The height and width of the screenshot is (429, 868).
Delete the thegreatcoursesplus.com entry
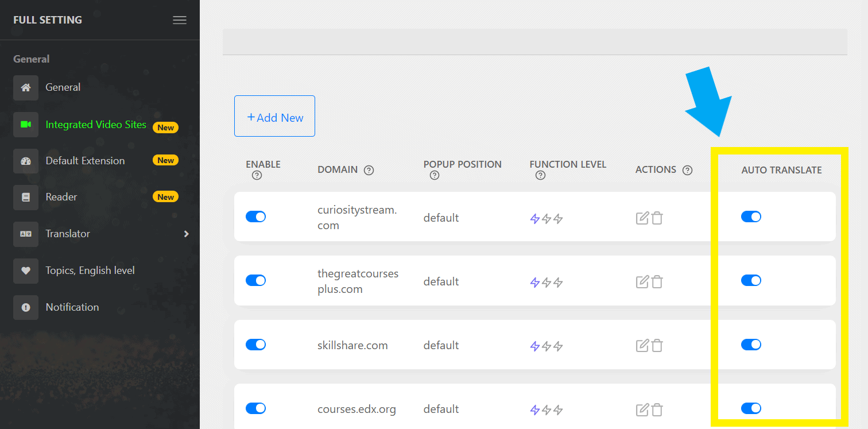657,281
